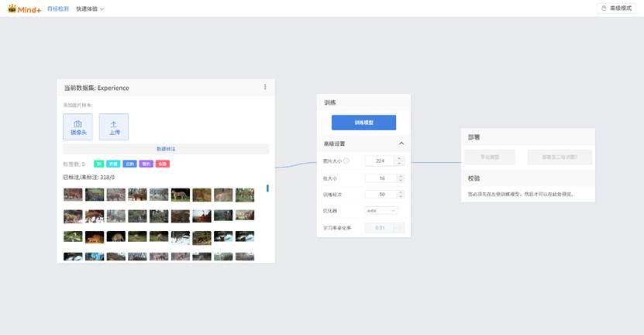The image size is (644, 335).
Task: Click the 批大小 input field
Action: tap(380, 178)
